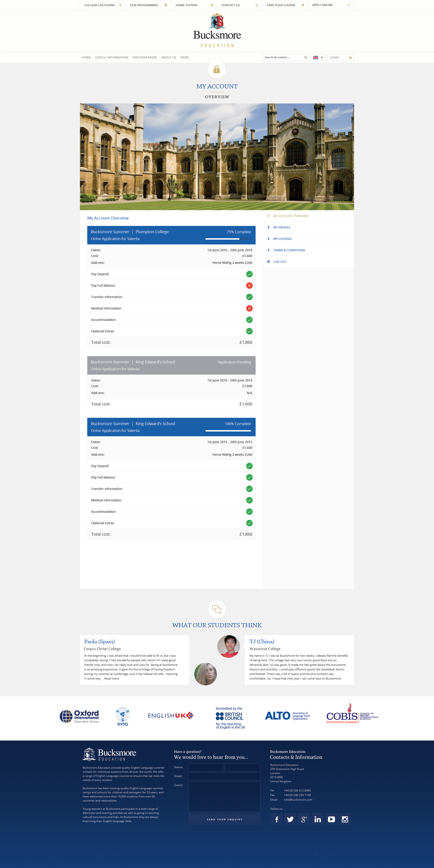Image resolution: width=434 pixels, height=868 pixels.
Task: Open About Us navigation link
Action: (169, 58)
